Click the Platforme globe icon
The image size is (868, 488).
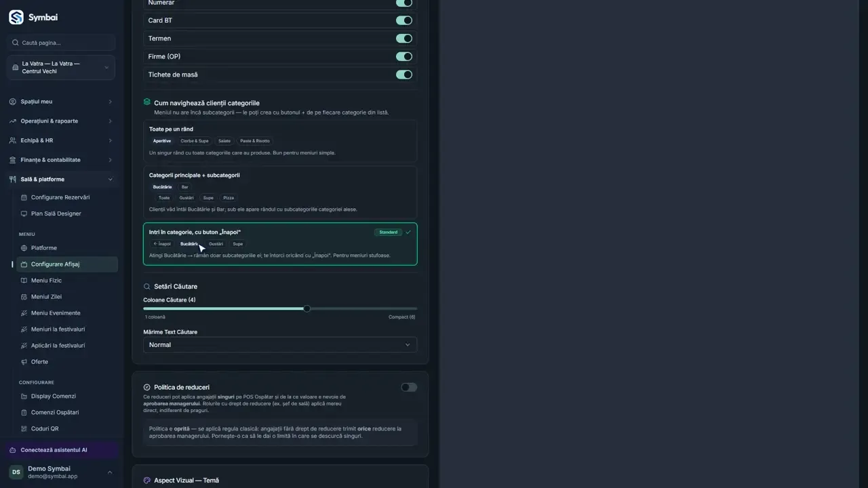[x=24, y=248]
